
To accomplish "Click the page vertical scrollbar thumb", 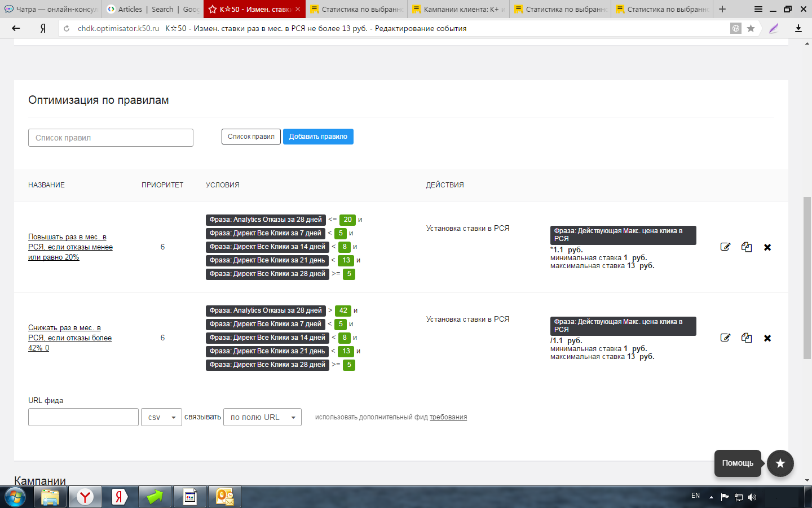I will (x=807, y=278).
